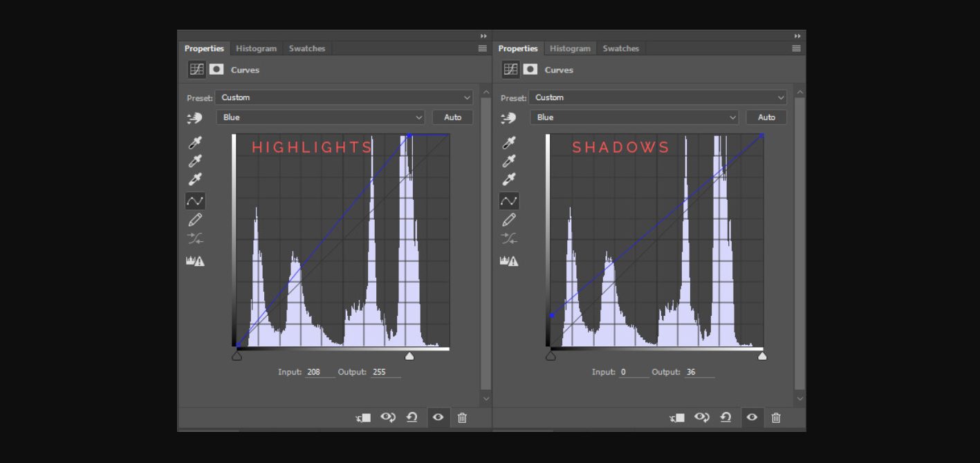Screen dimensions: 980x463
Task: Select the curve point at the top of the highlights curve
Action: (409, 136)
